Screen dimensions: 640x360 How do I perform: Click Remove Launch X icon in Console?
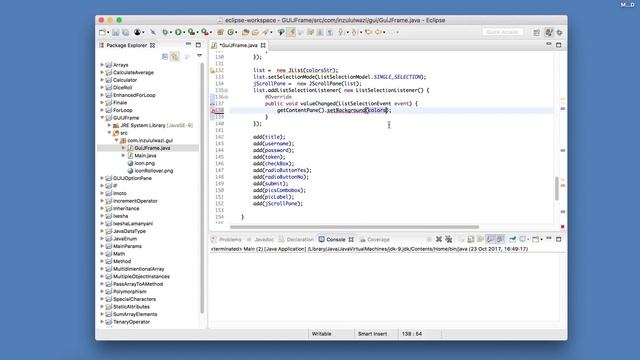(x=439, y=239)
